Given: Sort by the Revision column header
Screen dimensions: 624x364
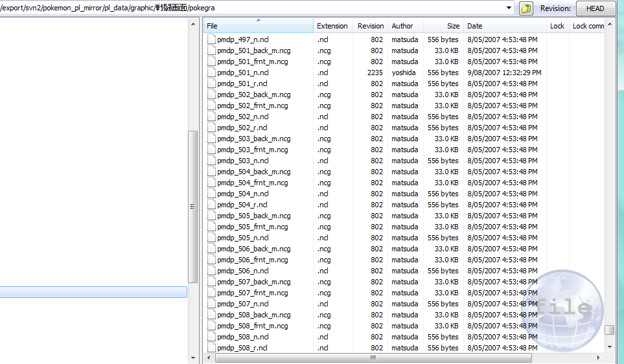Looking at the screenshot, I should (370, 26).
